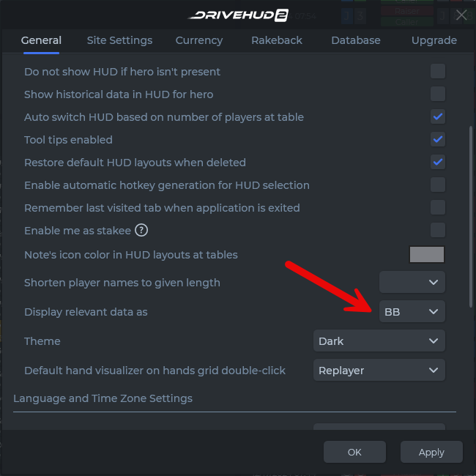Check Remember last visited tab option
The height and width of the screenshot is (476, 476).
[x=438, y=207]
